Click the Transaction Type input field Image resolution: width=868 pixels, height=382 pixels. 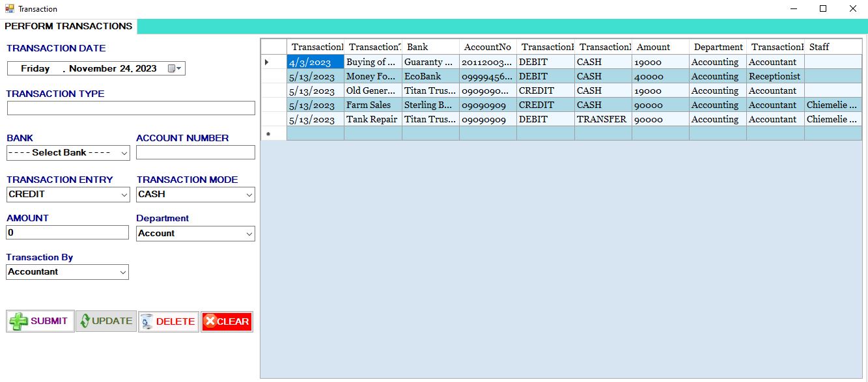(x=131, y=108)
